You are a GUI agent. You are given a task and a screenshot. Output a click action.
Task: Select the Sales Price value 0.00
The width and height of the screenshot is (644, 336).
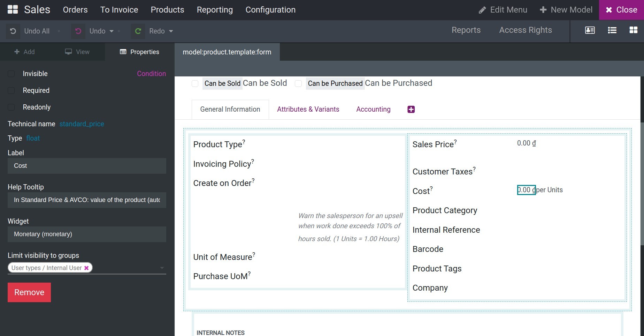pyautogui.click(x=526, y=143)
